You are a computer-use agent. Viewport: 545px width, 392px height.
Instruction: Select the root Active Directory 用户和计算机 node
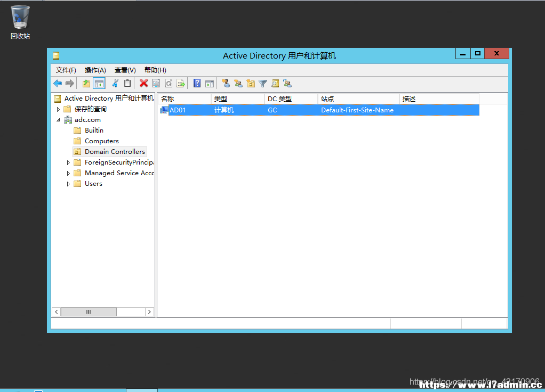click(x=109, y=99)
